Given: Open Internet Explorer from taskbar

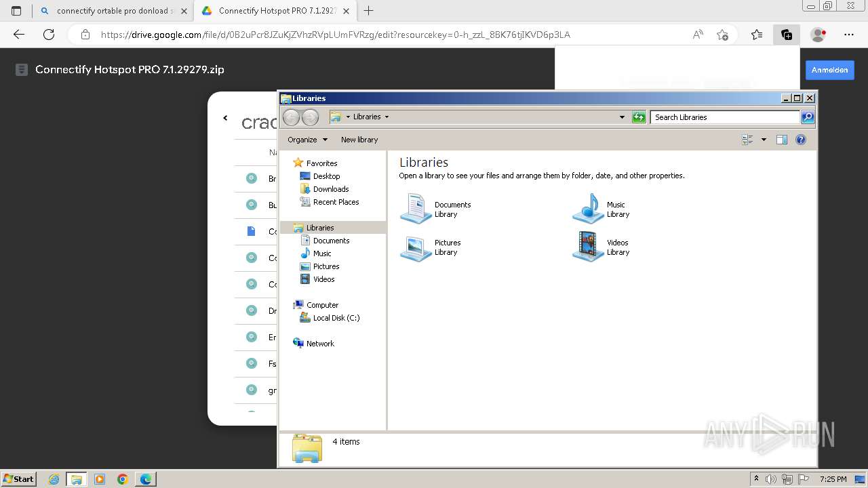Looking at the screenshot, I should (54, 479).
